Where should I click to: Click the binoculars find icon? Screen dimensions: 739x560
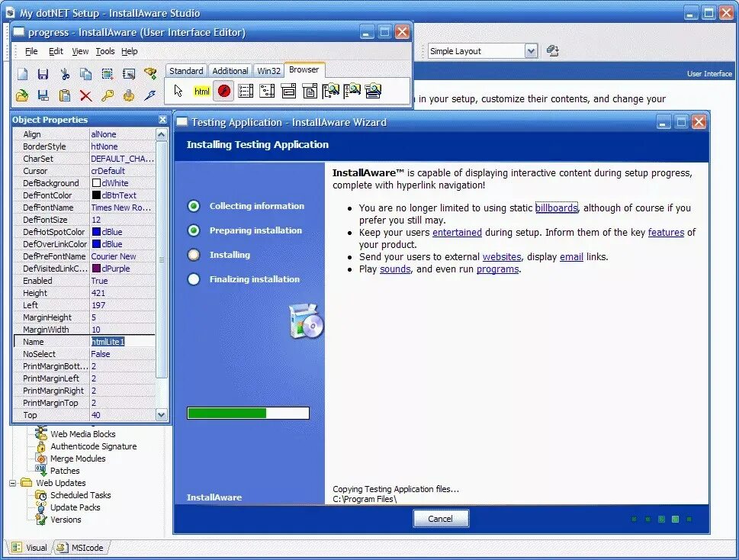click(x=150, y=73)
